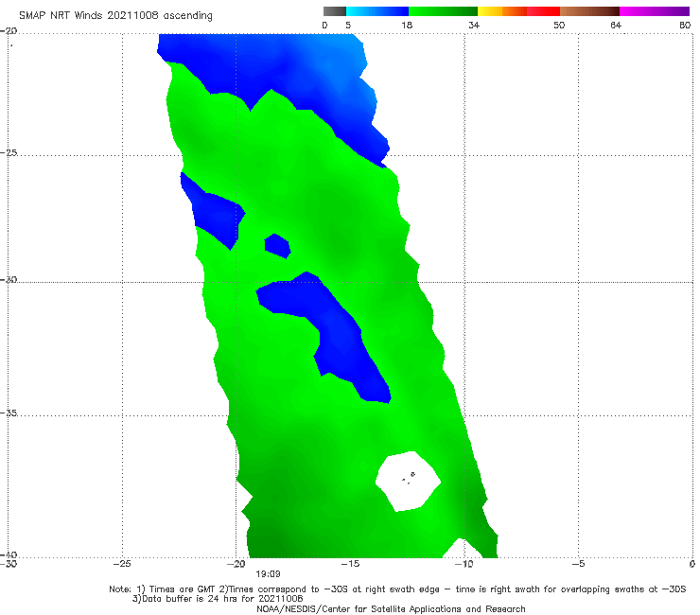Click the '-20' longitude label on bottom axis

point(236,564)
